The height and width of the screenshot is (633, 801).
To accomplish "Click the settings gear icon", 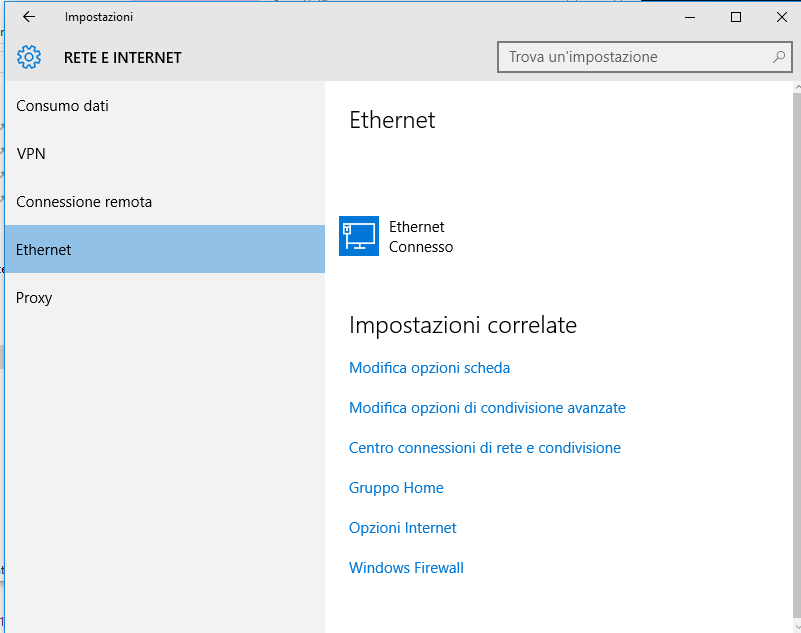I will (x=29, y=57).
